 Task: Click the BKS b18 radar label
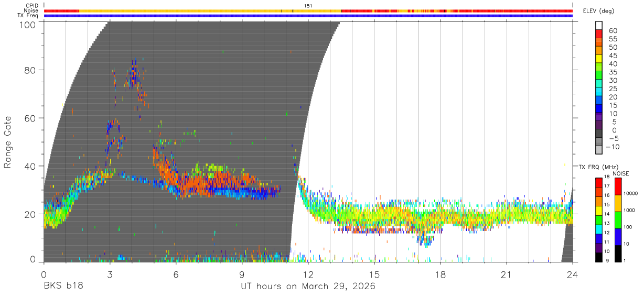(x=63, y=287)
